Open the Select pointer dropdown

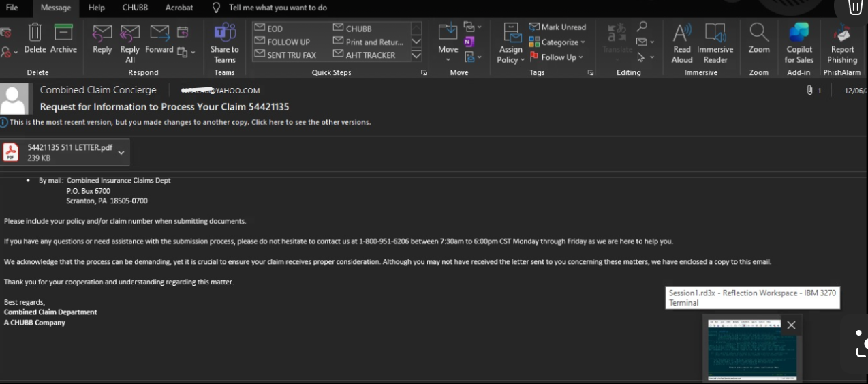pos(645,57)
